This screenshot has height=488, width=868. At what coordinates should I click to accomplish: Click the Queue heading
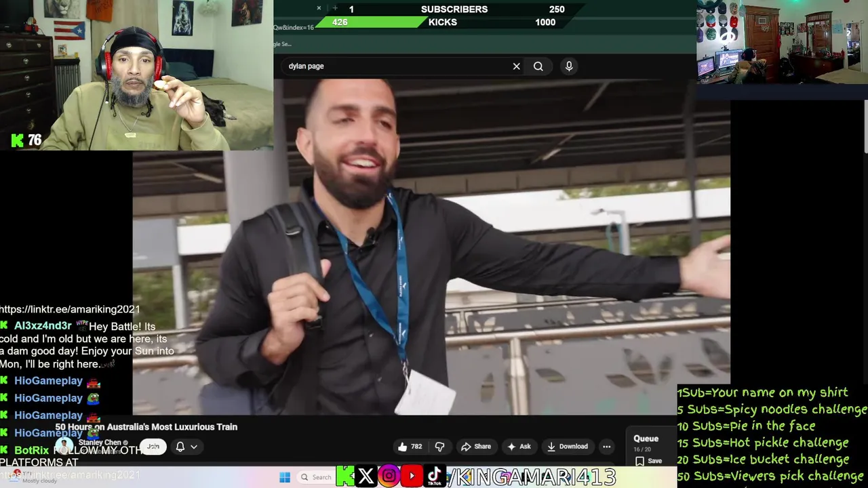[646, 439]
